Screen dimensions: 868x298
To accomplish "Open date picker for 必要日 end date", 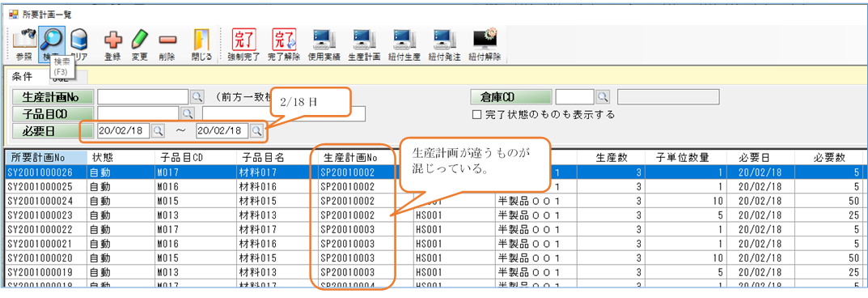I will (x=257, y=130).
